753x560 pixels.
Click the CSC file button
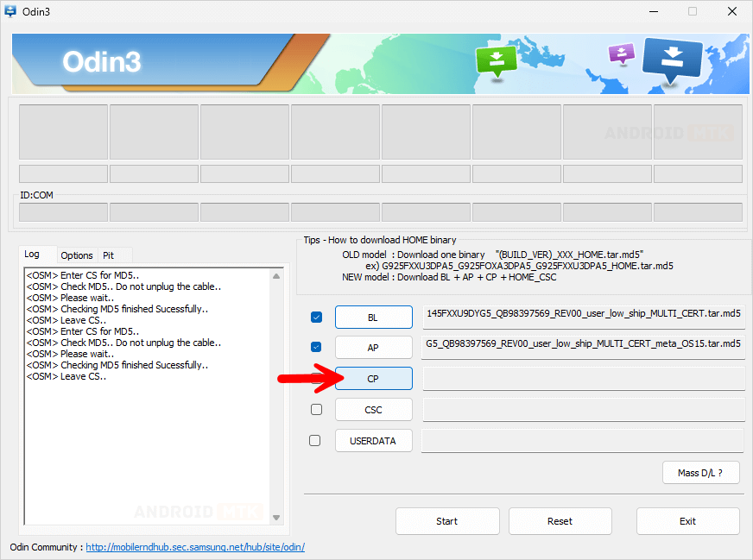[373, 410]
